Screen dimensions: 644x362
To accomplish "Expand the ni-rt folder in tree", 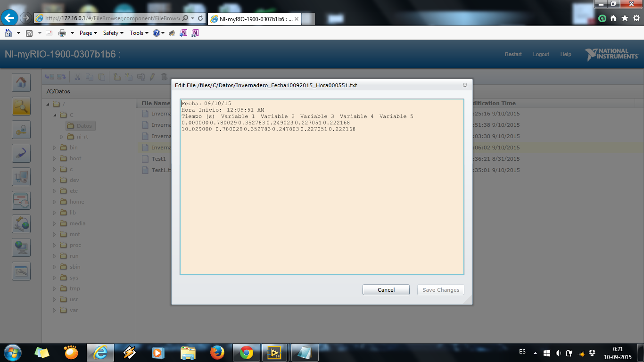I will pyautogui.click(x=61, y=137).
